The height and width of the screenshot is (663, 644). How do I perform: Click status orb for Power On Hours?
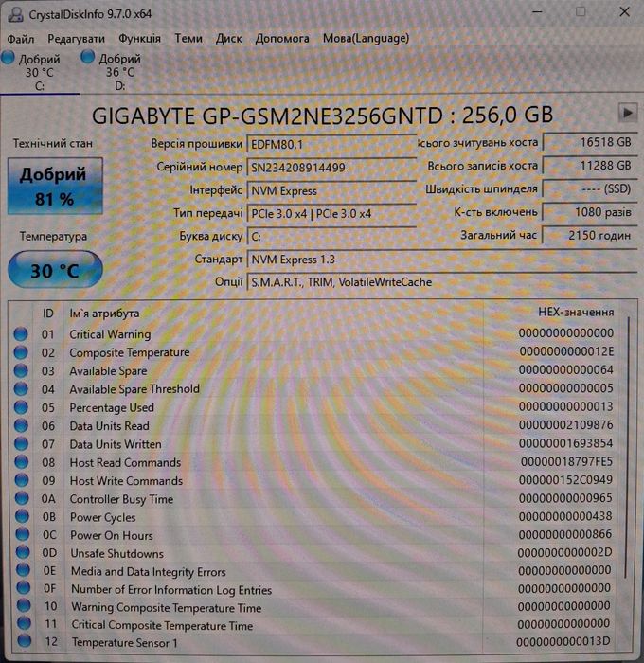point(22,534)
